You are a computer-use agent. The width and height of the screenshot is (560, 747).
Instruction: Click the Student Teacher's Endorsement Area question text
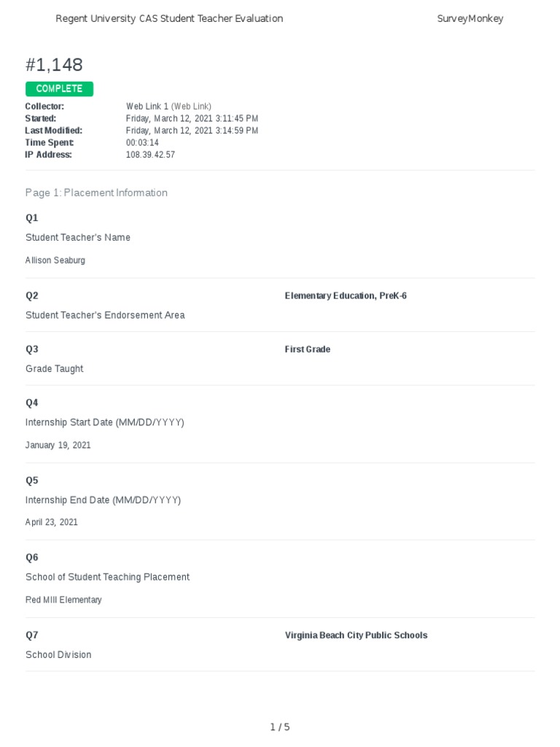[x=105, y=315]
